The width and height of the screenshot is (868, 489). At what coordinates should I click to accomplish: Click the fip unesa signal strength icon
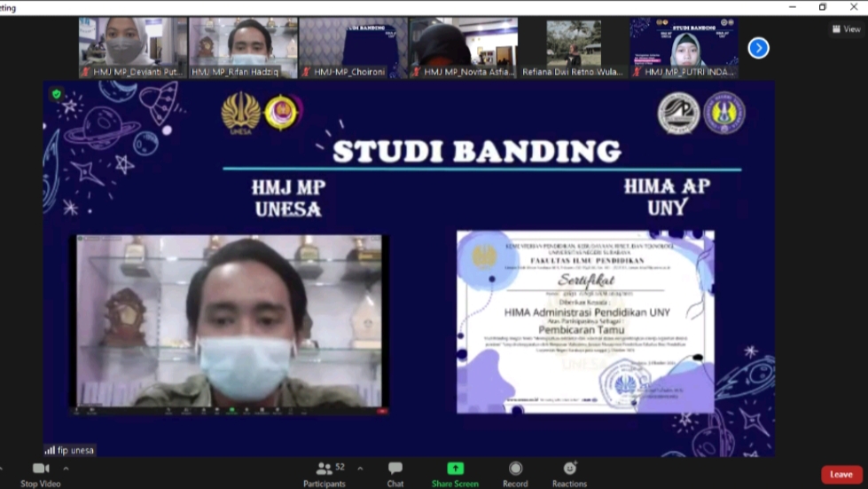tap(50, 450)
